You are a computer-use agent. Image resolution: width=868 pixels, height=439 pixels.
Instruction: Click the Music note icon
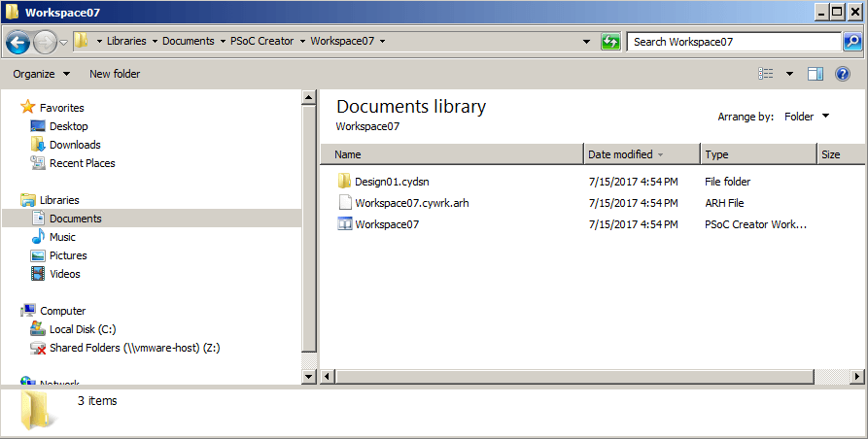[x=38, y=237]
